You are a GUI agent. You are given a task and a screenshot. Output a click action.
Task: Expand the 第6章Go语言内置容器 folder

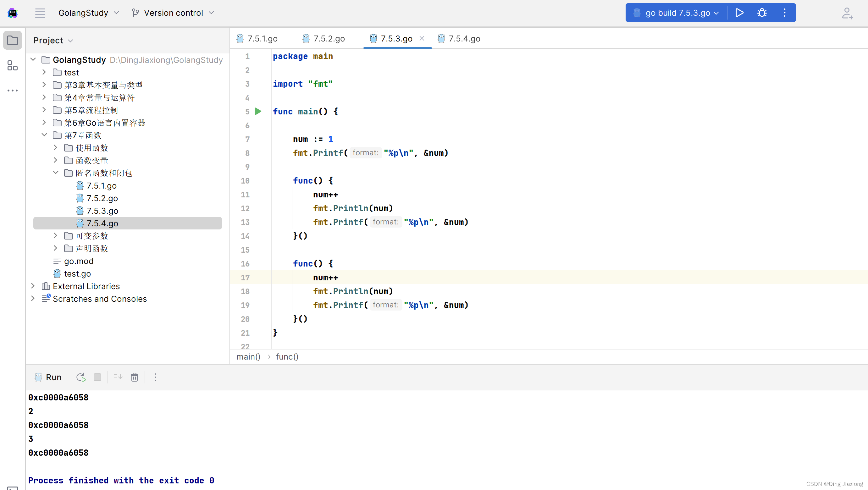pos(44,123)
